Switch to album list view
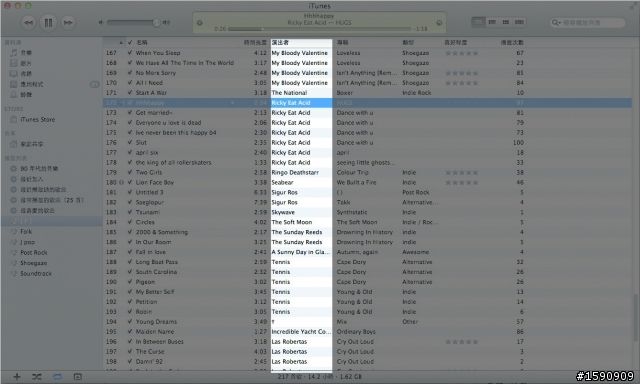 (492, 22)
